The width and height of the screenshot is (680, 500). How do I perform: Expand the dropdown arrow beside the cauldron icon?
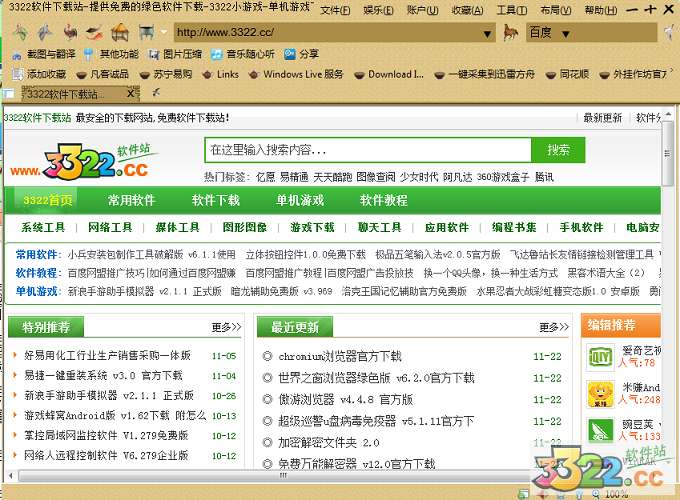click(x=162, y=33)
